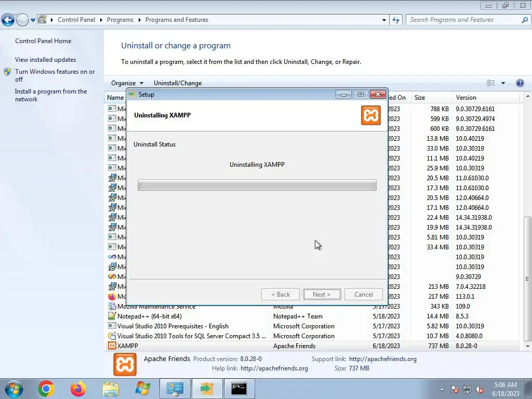Click the 737 MB size cell for XAMPP
532x399 pixels.
click(x=438, y=345)
